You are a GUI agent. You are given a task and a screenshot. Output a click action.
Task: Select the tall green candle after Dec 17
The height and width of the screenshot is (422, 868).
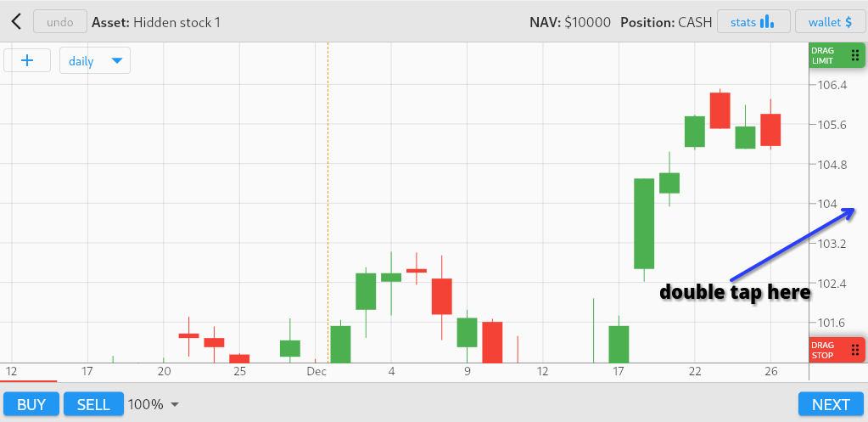click(644, 223)
